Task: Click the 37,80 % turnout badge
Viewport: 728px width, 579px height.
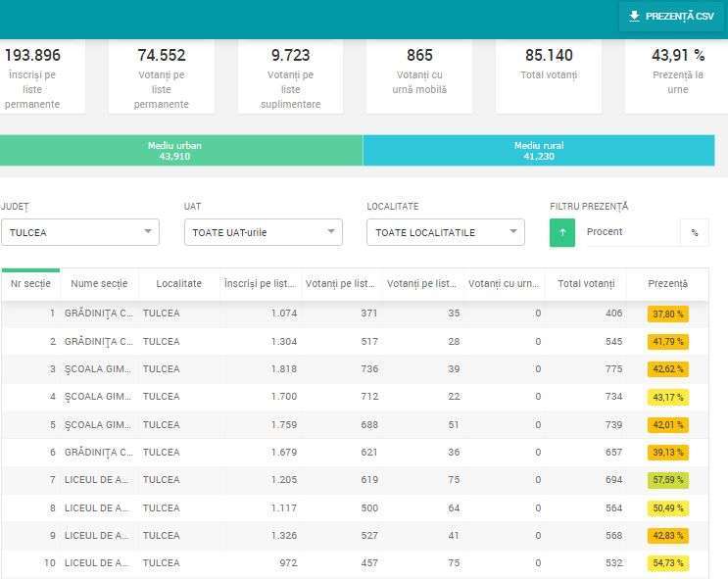Action: (667, 314)
